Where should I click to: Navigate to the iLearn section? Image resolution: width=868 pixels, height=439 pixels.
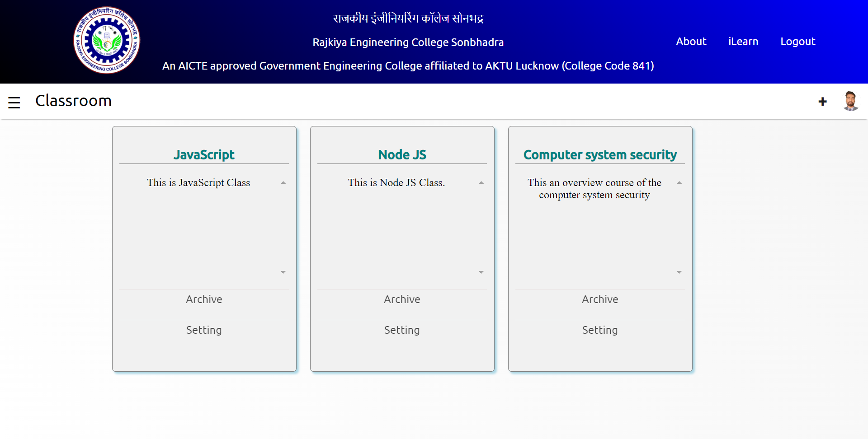click(743, 42)
